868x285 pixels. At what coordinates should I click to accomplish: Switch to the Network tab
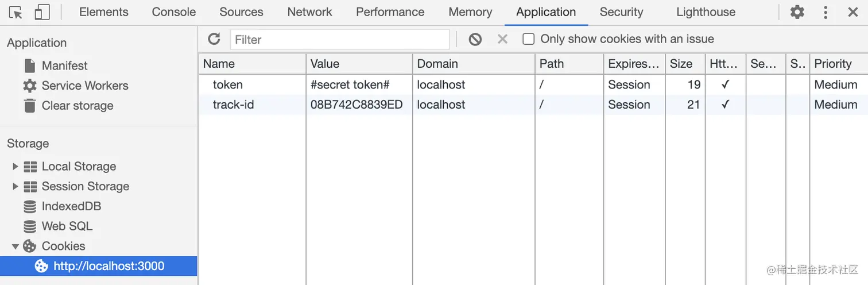click(x=310, y=12)
